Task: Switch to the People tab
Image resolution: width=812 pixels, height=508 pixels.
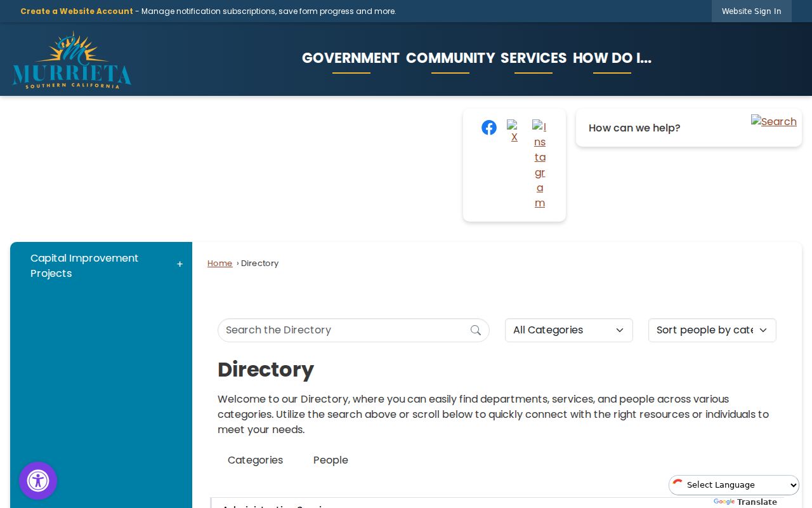Action: point(331,460)
